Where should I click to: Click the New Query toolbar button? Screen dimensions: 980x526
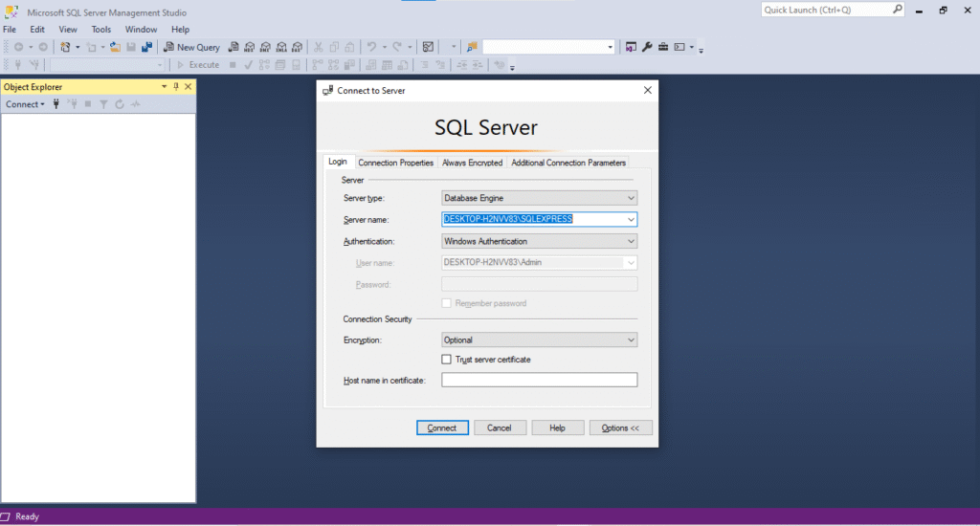click(x=191, y=47)
